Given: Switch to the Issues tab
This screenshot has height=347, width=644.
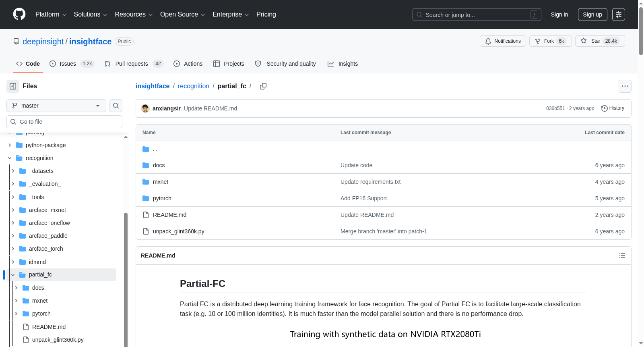Looking at the screenshot, I should click(72, 64).
